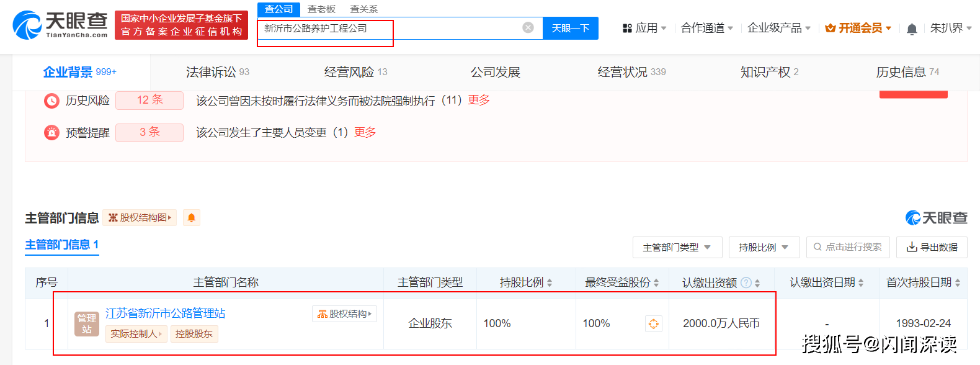Switch to the 法律诉讼 tab

click(x=217, y=72)
